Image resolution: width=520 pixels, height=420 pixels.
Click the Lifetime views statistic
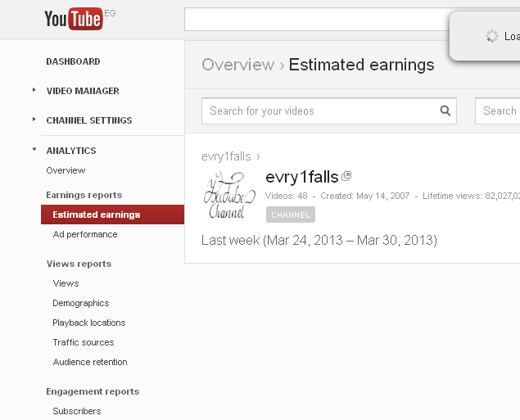[x=471, y=196]
